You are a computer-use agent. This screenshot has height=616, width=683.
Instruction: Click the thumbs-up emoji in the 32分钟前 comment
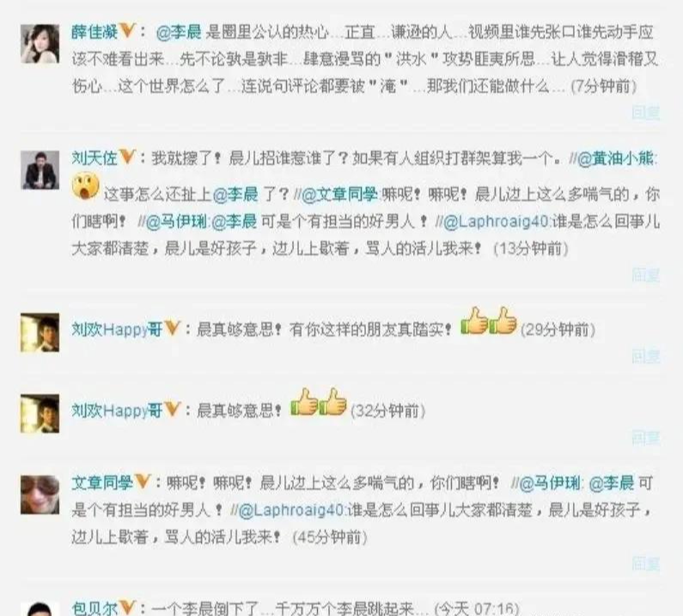point(319,401)
